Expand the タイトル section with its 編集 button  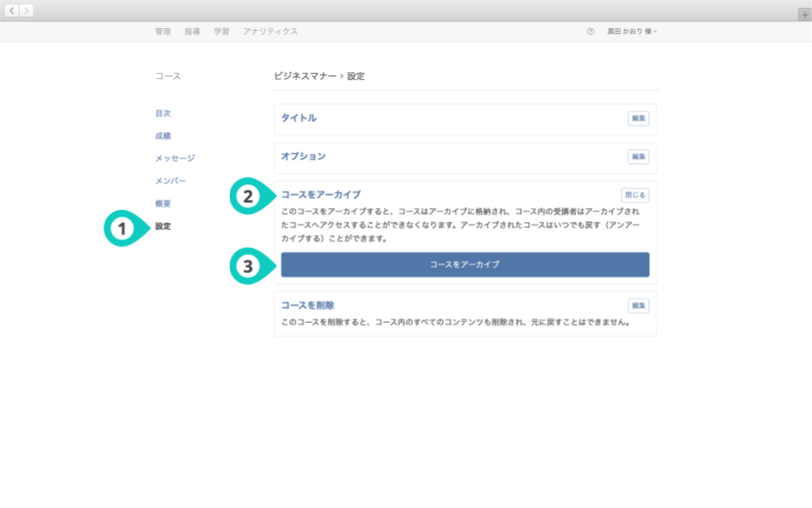(638, 118)
